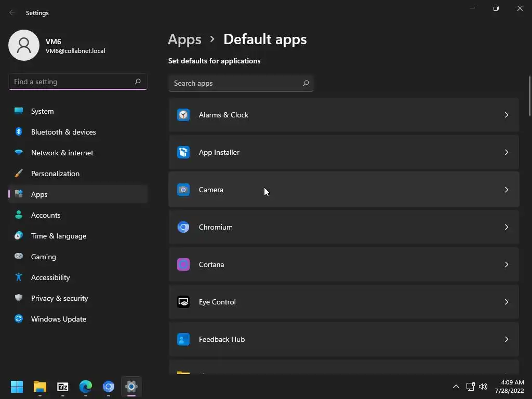Click the Cortana app icon
Image resolution: width=532 pixels, height=399 pixels.
pyautogui.click(x=183, y=264)
